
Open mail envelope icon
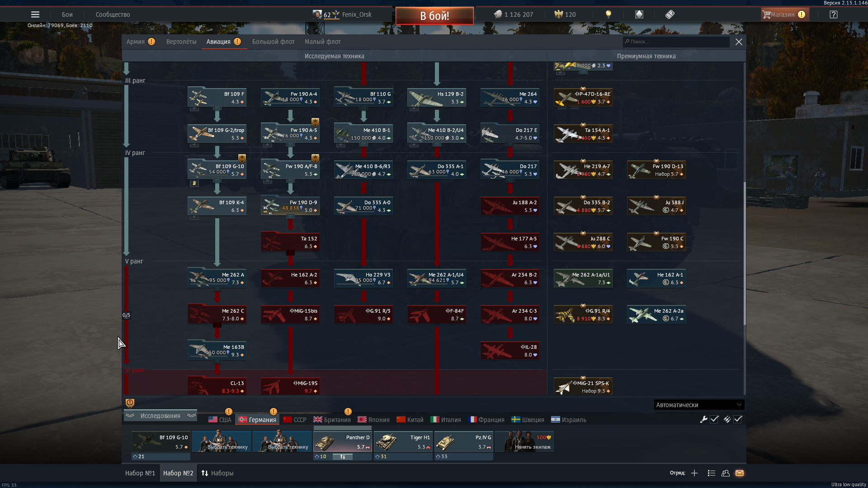click(740, 473)
